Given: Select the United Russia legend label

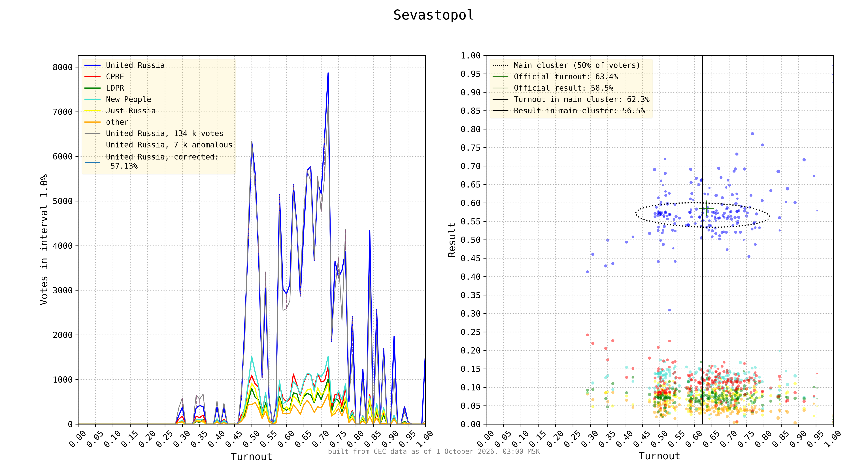Looking at the screenshot, I should click(135, 65).
